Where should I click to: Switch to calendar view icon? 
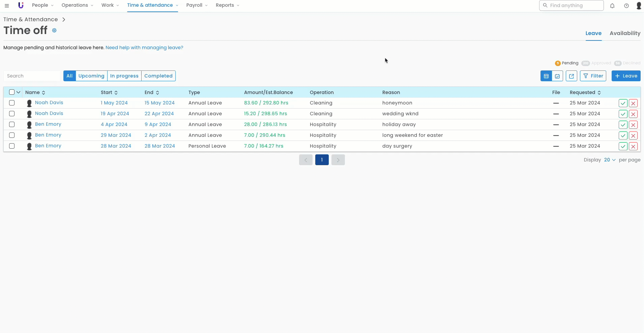coord(557,76)
